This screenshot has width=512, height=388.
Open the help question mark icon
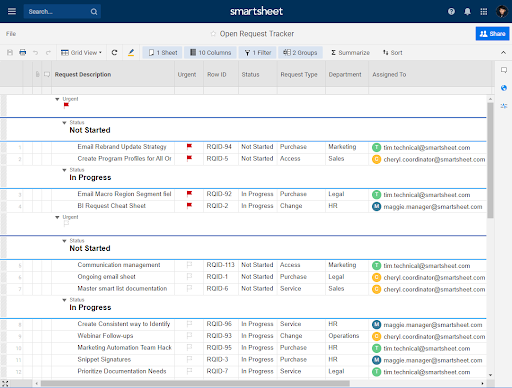[451, 12]
